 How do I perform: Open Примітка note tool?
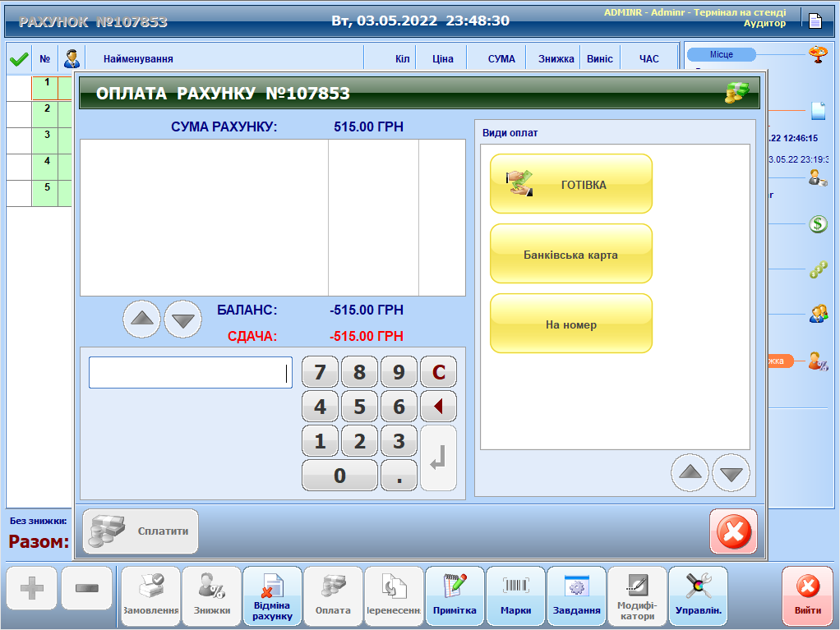(455, 596)
